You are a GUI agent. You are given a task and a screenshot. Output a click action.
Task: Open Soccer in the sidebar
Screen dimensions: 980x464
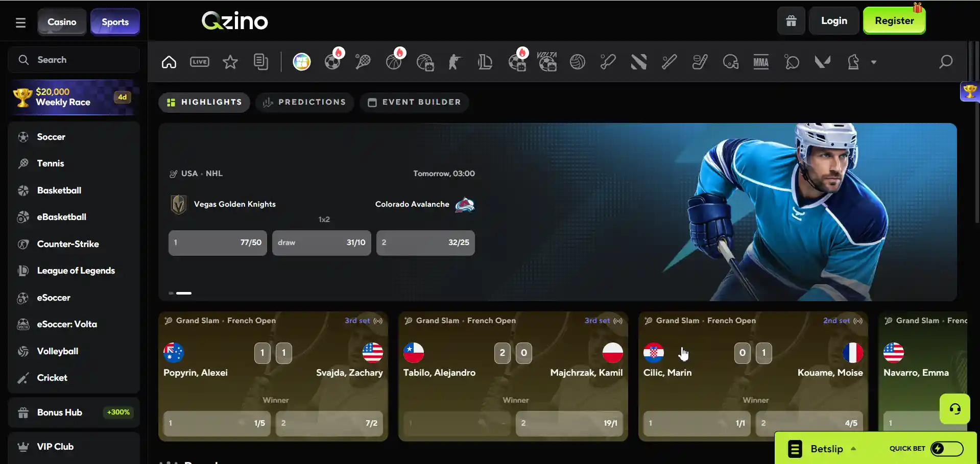[x=74, y=137]
